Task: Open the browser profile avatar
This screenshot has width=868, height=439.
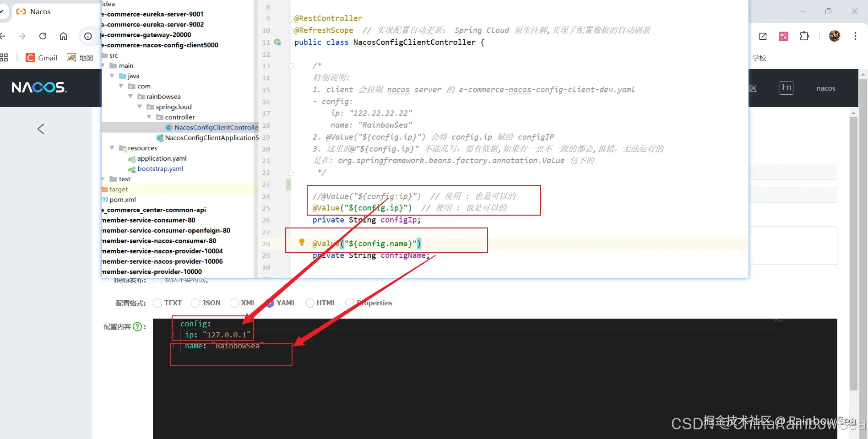Action: 835,36
